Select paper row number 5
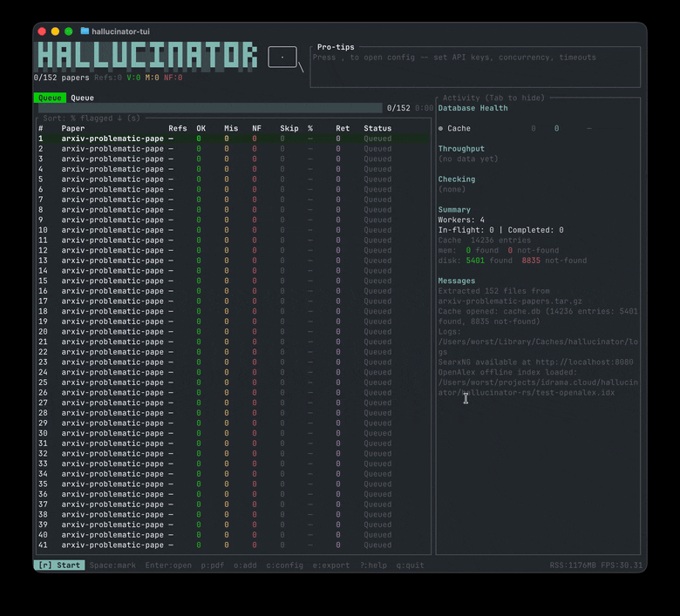680x616 pixels. click(x=234, y=179)
